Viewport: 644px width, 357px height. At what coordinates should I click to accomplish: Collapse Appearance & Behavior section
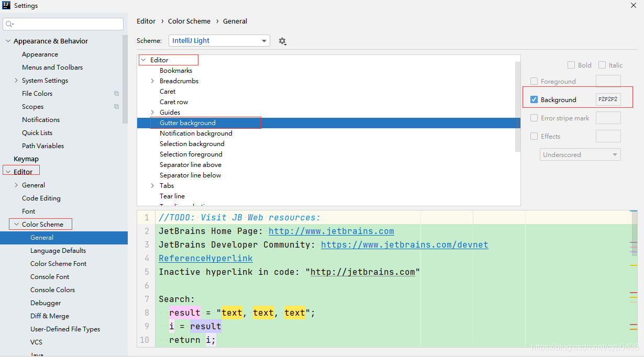coord(8,41)
